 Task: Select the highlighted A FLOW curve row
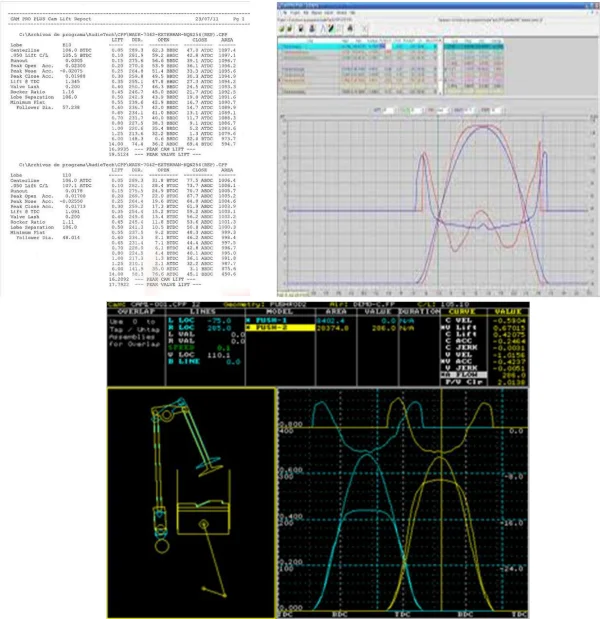pyautogui.click(x=463, y=375)
